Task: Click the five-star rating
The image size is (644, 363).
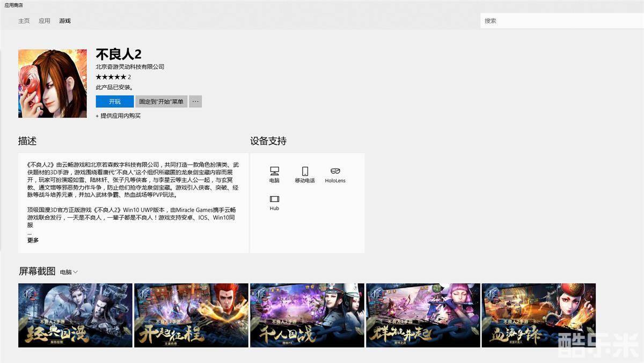Action: click(x=111, y=77)
